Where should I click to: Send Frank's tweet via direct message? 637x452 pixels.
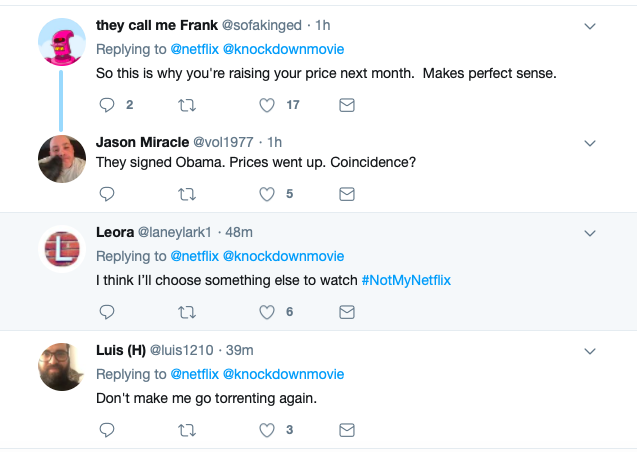click(347, 105)
